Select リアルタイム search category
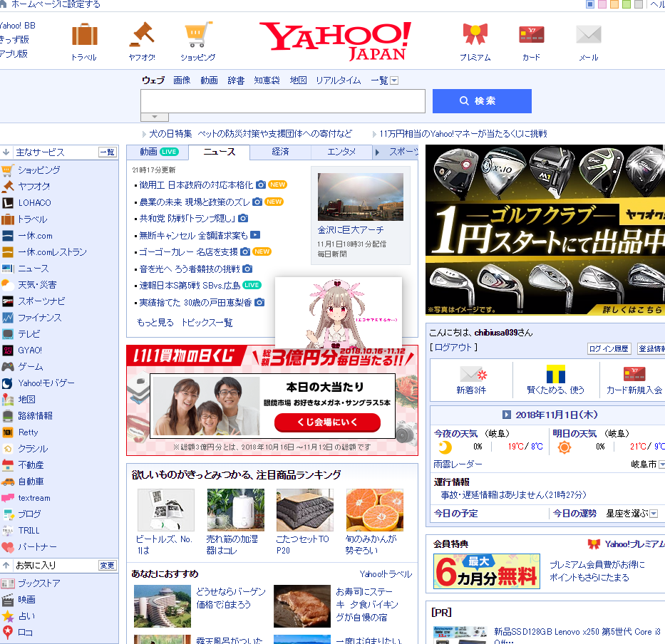This screenshot has height=644, width=665. (x=338, y=80)
